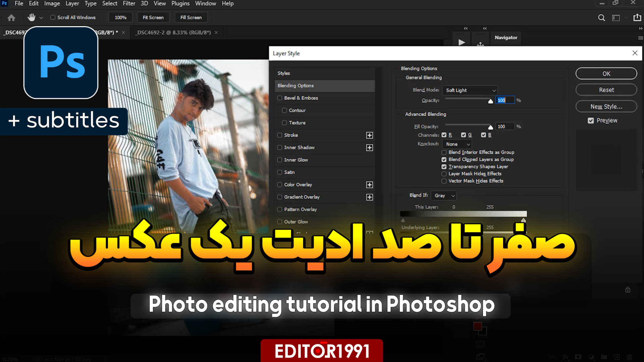Open the Plugins menu
The height and width of the screenshot is (362, 644).
point(180,3)
